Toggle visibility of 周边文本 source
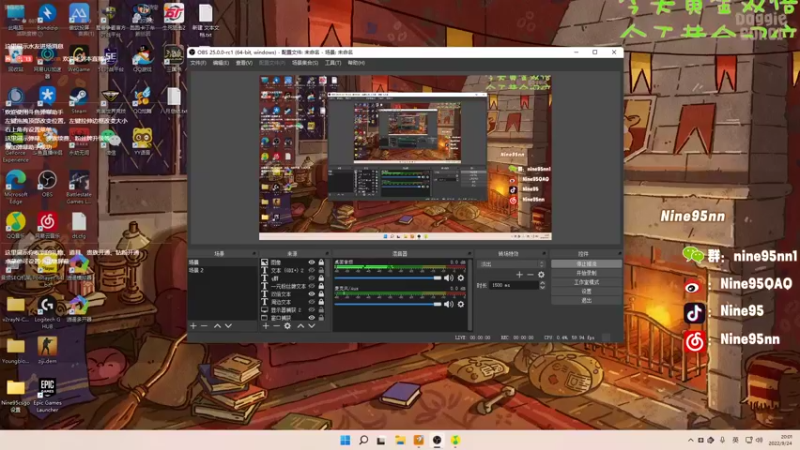Image resolution: width=800 pixels, height=450 pixels. coord(311,302)
